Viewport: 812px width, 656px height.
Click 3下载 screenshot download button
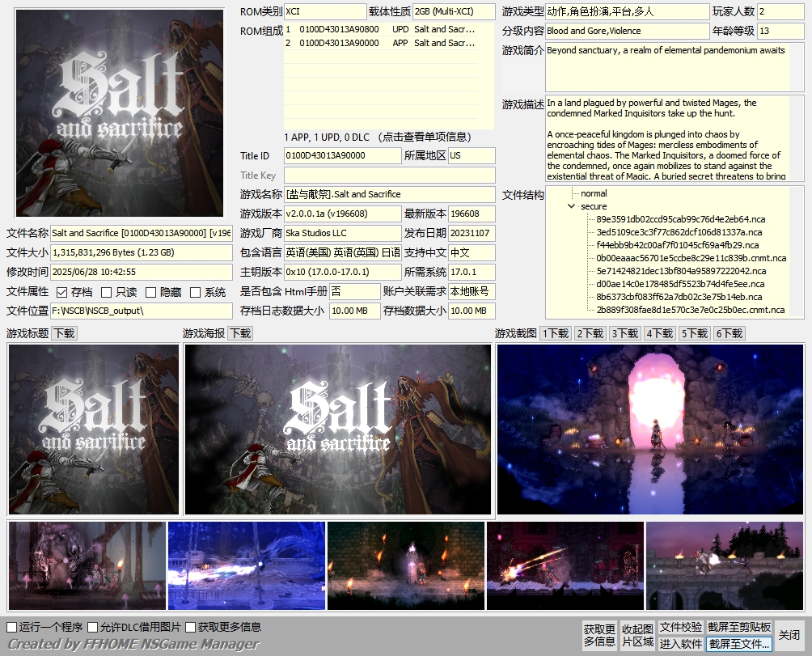coord(625,333)
